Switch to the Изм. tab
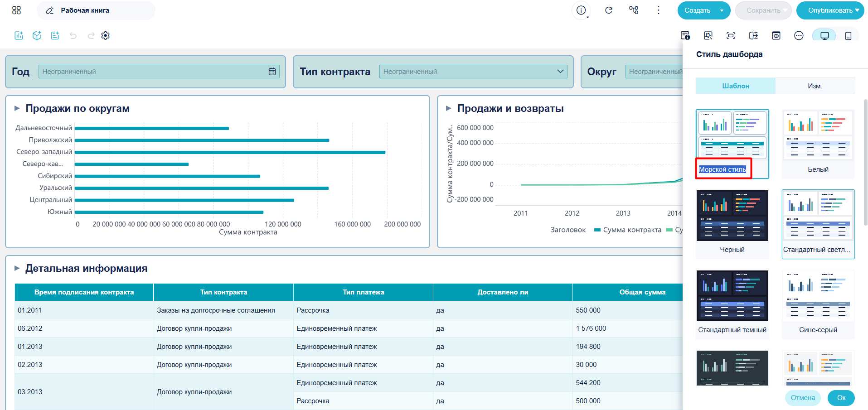Viewport: 868px width, 410px height. pyautogui.click(x=815, y=86)
